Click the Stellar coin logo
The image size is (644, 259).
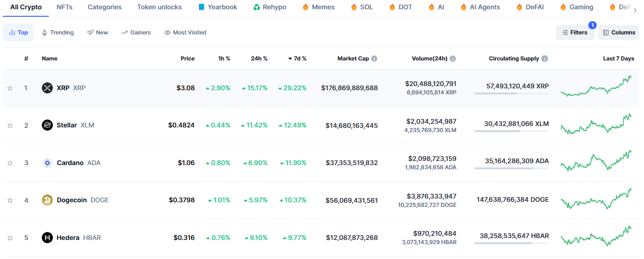(x=47, y=125)
